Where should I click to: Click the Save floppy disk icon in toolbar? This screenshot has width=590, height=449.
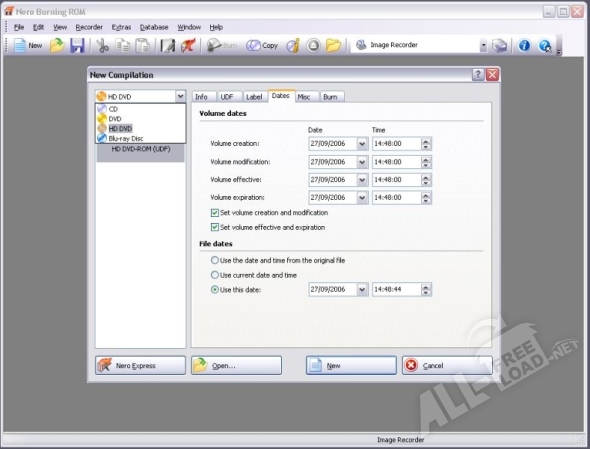tap(78, 46)
